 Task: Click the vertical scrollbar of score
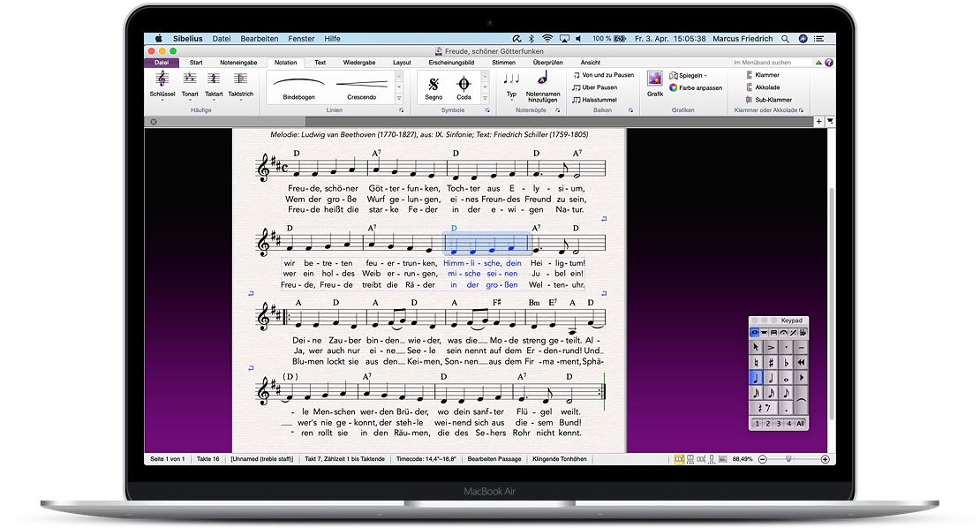coord(832,303)
